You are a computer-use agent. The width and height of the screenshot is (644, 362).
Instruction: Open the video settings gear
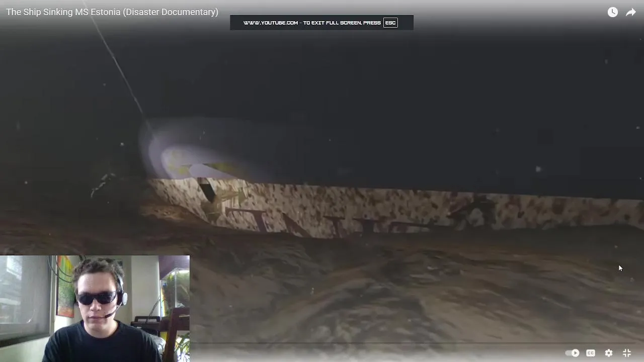pyautogui.click(x=609, y=353)
